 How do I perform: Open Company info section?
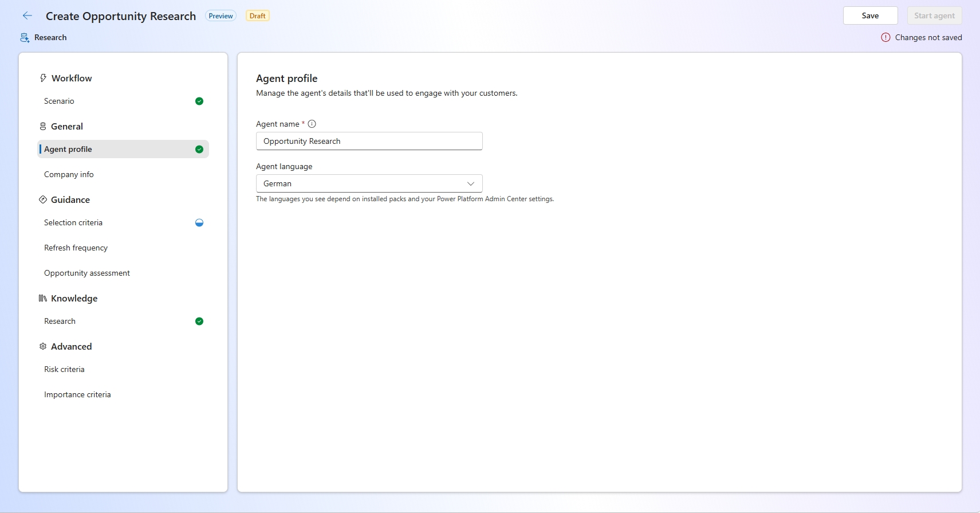click(123, 174)
